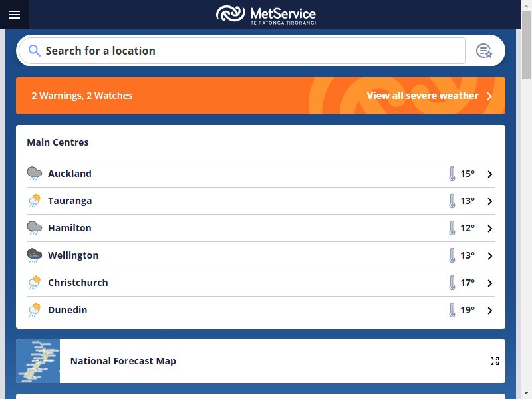Open the hamburger menu

pyautogui.click(x=15, y=15)
